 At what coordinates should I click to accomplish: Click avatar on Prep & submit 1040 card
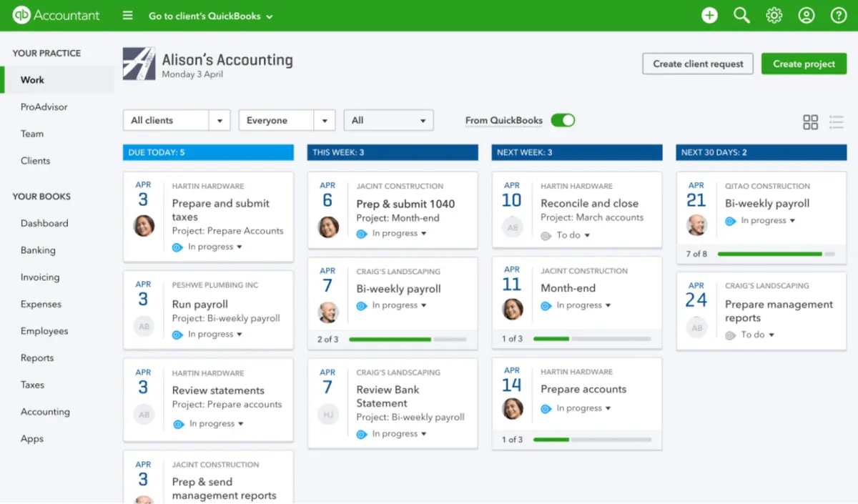click(329, 227)
